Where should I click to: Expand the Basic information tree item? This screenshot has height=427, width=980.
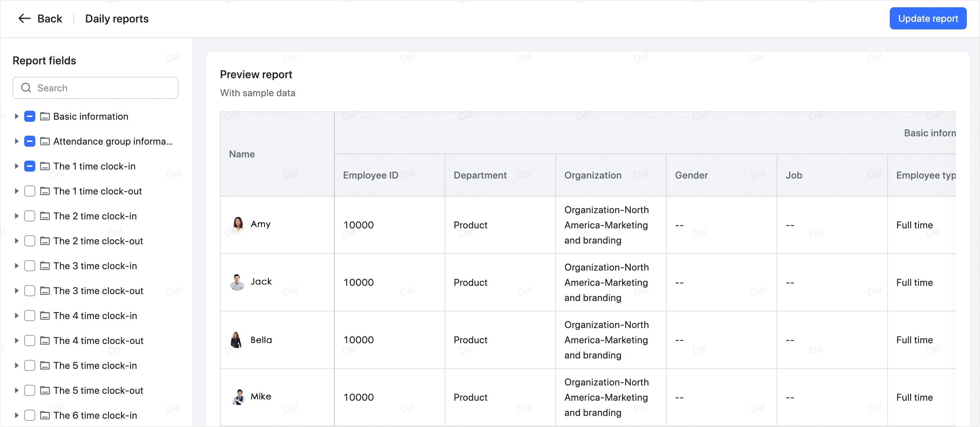(17, 117)
